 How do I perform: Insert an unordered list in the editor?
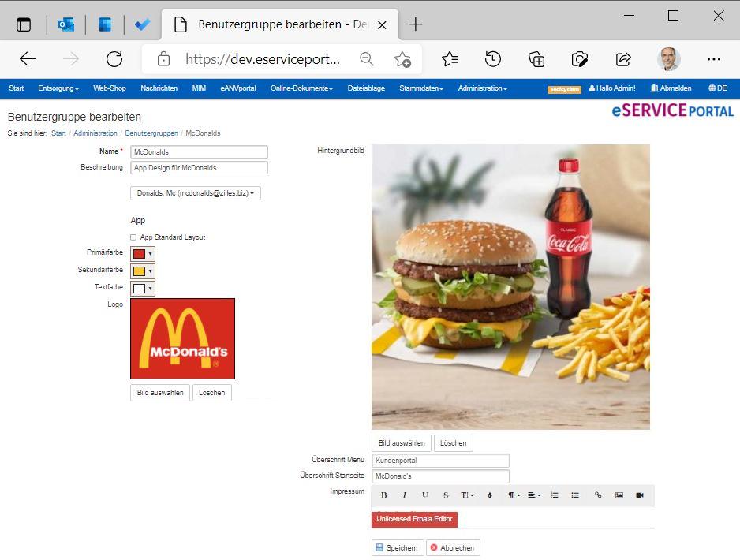point(575,495)
